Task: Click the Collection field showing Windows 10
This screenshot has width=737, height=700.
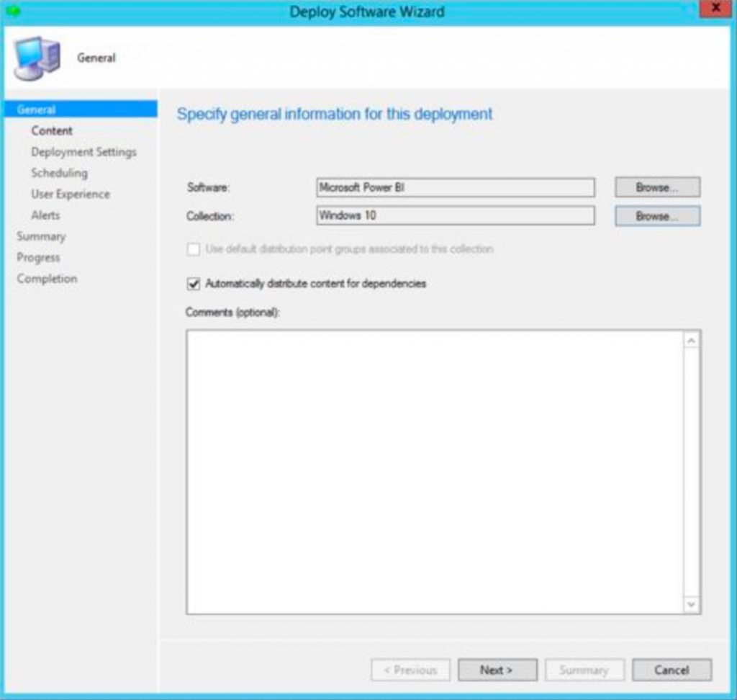Action: [x=456, y=215]
